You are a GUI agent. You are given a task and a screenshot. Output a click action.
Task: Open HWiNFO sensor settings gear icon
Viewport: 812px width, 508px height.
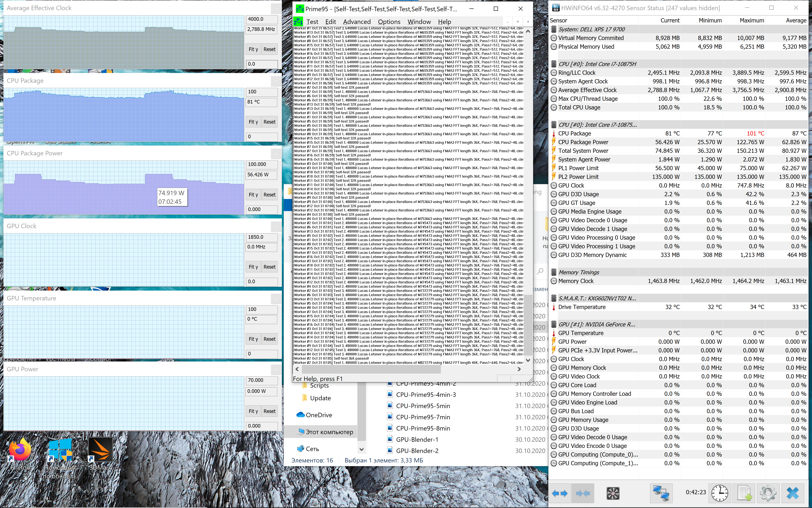[x=768, y=493]
